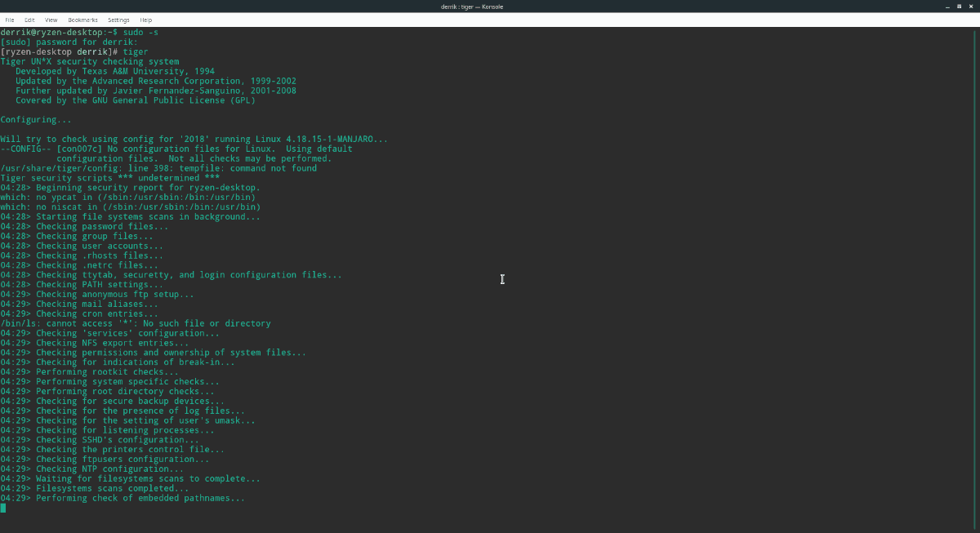Open the Settings menu
The width and height of the screenshot is (980, 533).
(x=118, y=20)
